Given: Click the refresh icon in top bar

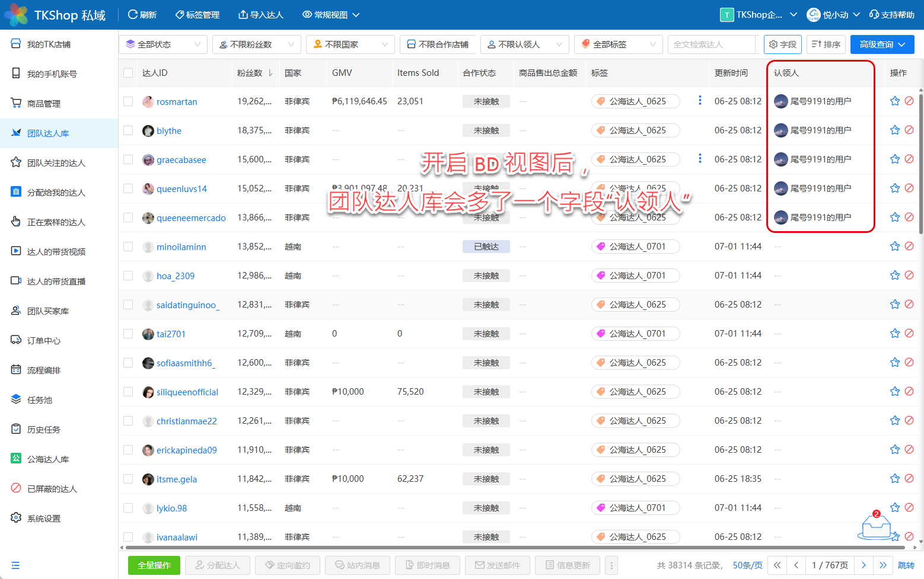Looking at the screenshot, I should click(x=133, y=14).
